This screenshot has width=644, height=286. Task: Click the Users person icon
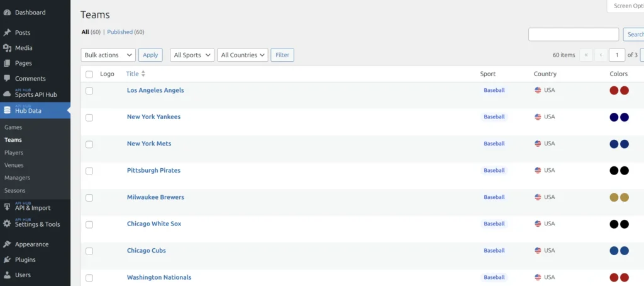[7, 275]
